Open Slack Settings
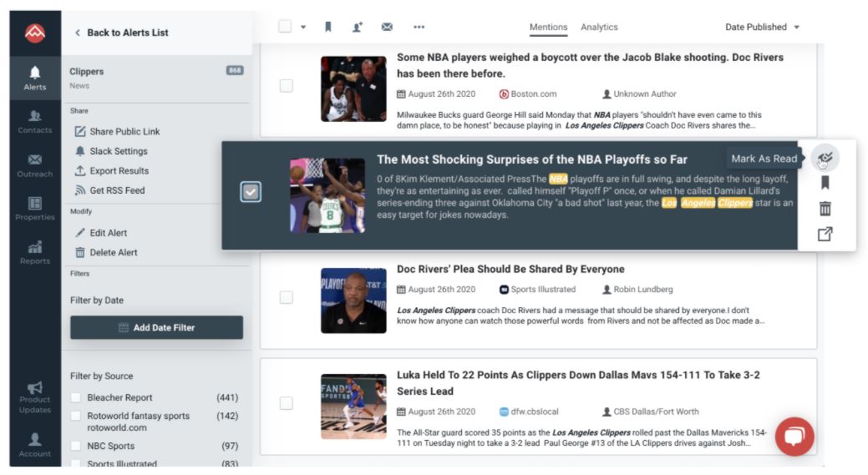The width and height of the screenshot is (868, 475). 111,151
